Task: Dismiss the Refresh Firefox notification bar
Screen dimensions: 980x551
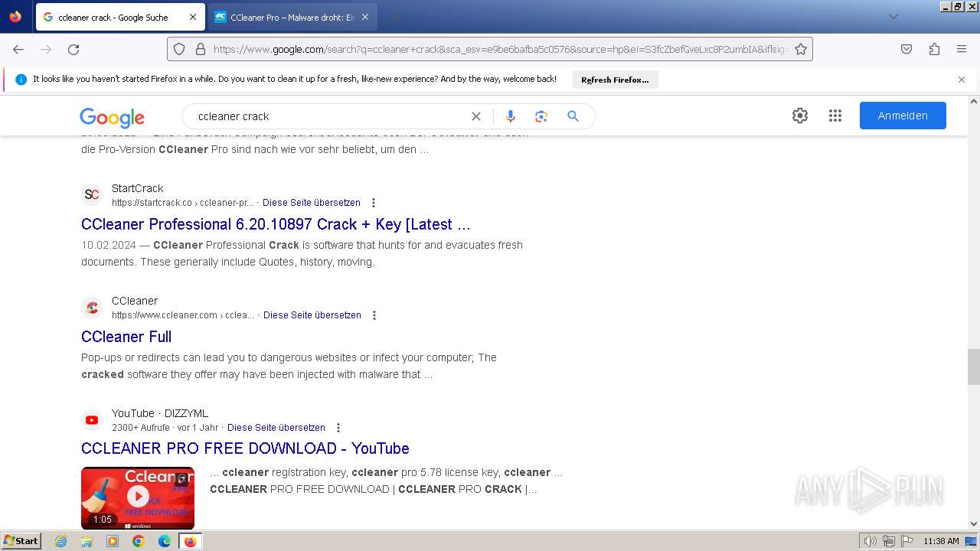Action: pyautogui.click(x=962, y=80)
